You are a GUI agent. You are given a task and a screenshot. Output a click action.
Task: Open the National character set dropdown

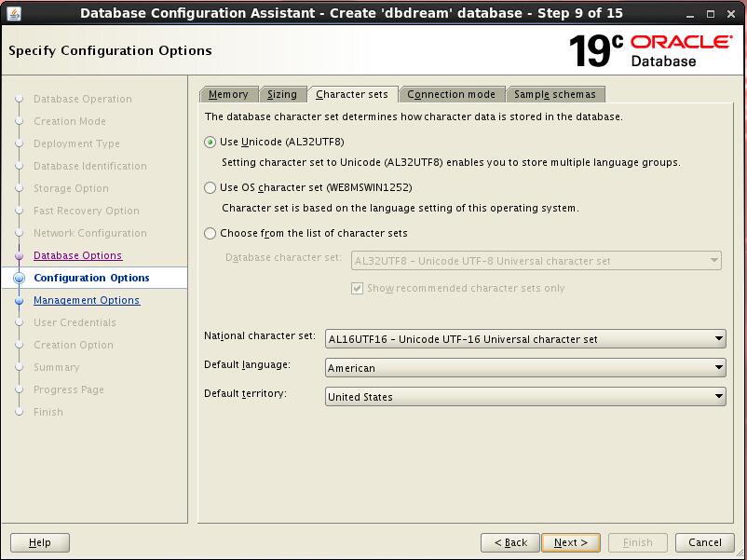524,339
